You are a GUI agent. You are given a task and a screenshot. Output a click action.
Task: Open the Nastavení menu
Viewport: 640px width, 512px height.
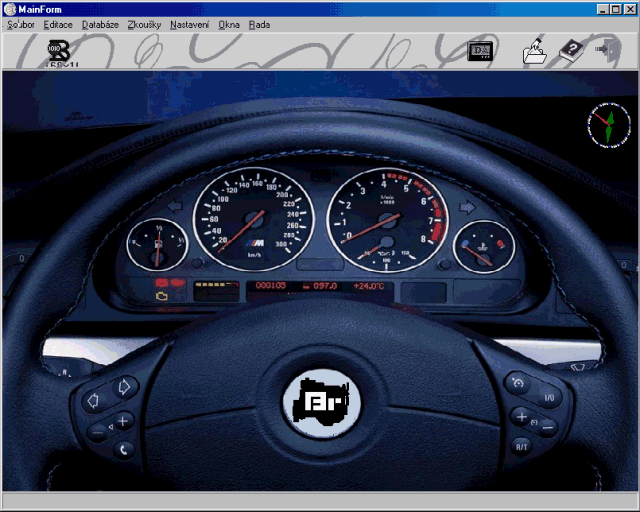pos(189,25)
